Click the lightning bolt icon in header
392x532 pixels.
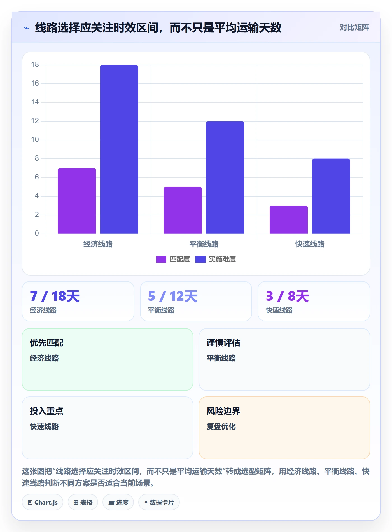tap(27, 28)
